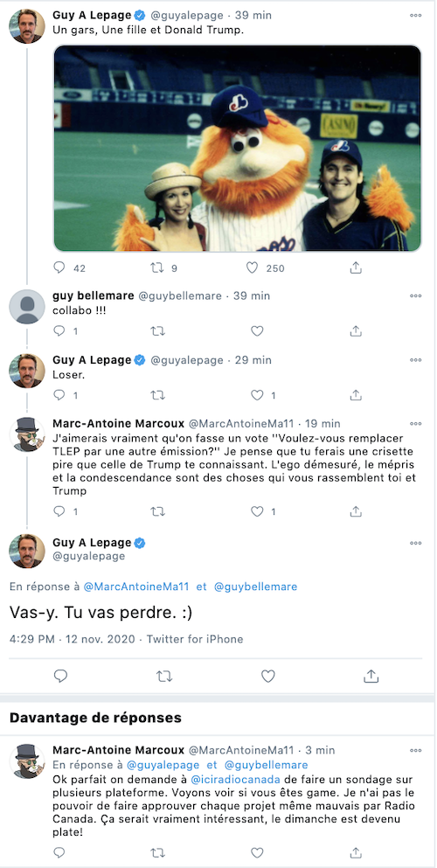This screenshot has height=868, width=437.
Task: Open the 4:29 PM 12 nov. 2020 timestamp
Action: [x=74, y=639]
